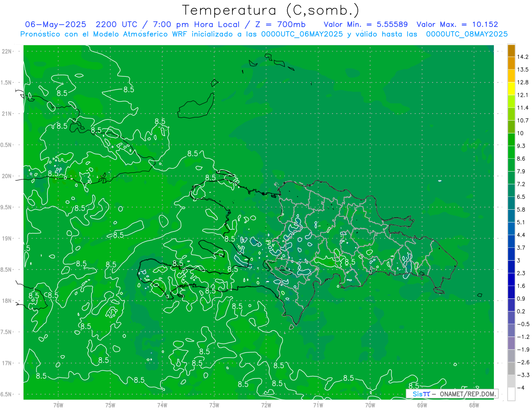Click the "0.9" colorbar label
532x411 pixels.
click(x=521, y=299)
